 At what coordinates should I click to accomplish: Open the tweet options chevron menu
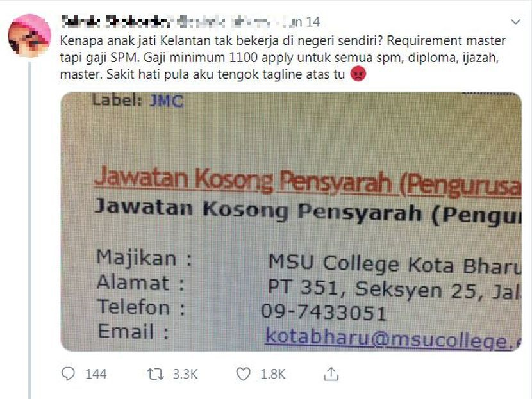tap(516, 22)
